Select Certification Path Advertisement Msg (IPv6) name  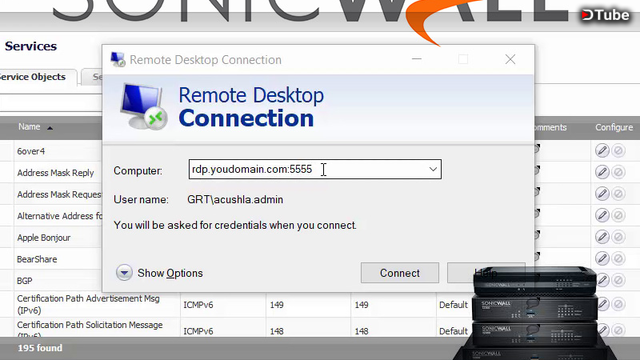pos(88,304)
